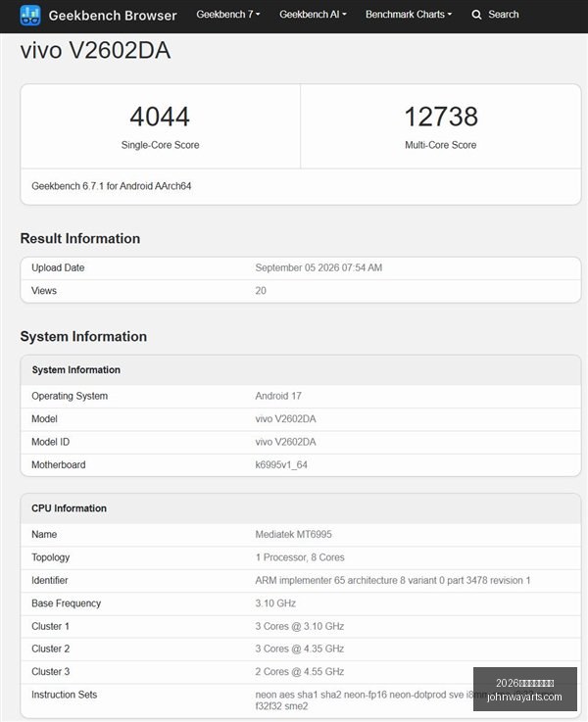The image size is (588, 722).
Task: Click the Base Frequency row label
Action: pos(66,603)
